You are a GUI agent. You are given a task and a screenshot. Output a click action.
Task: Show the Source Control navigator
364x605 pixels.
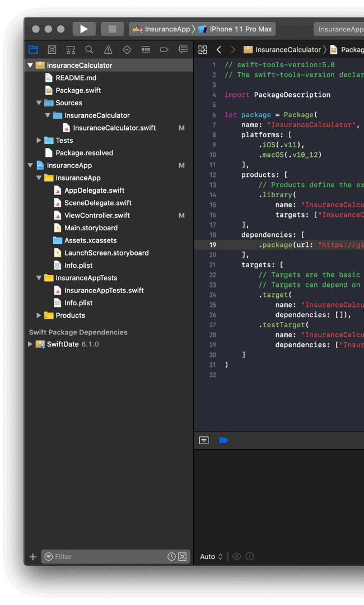(x=52, y=49)
